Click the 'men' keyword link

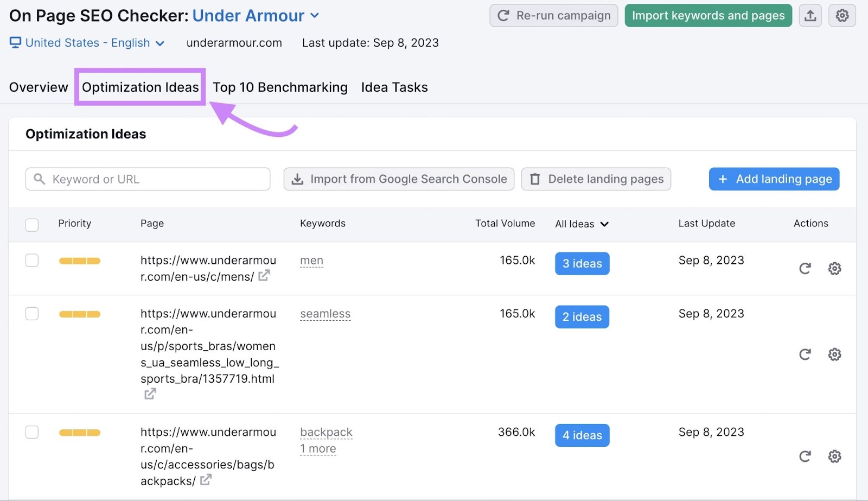[311, 261]
